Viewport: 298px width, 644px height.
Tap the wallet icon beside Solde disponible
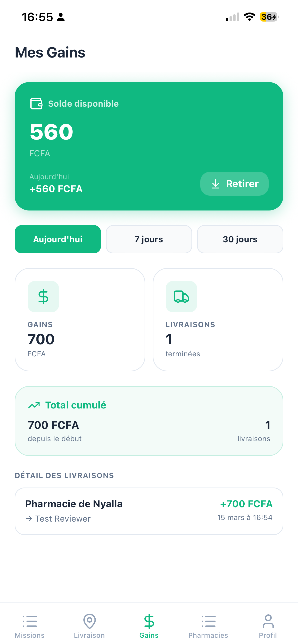pos(36,103)
